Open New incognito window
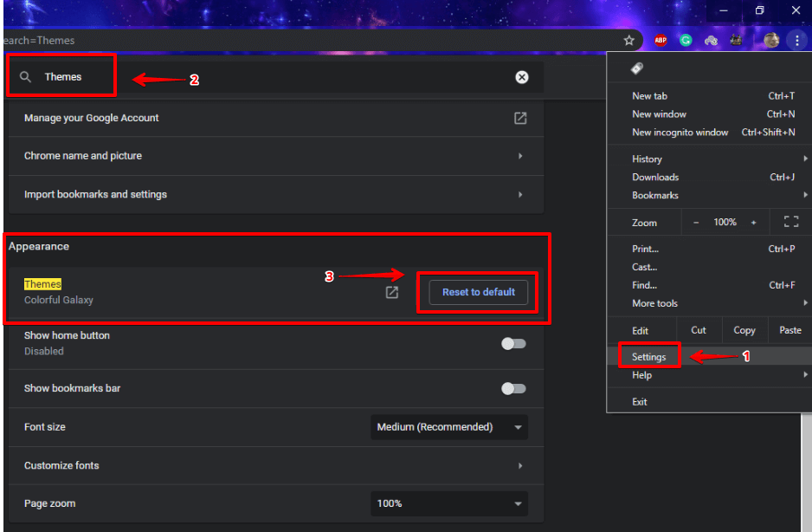Viewport: 812px width, 532px height. (709, 133)
